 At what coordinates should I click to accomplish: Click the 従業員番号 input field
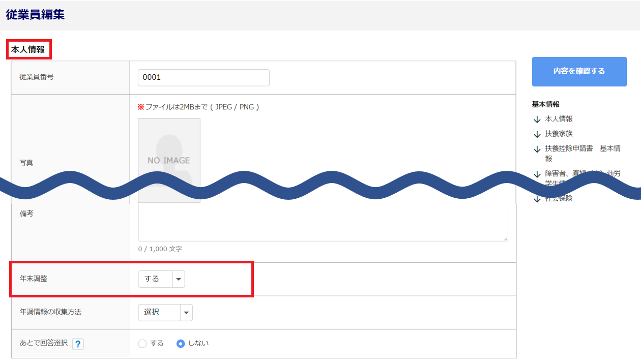click(x=203, y=78)
